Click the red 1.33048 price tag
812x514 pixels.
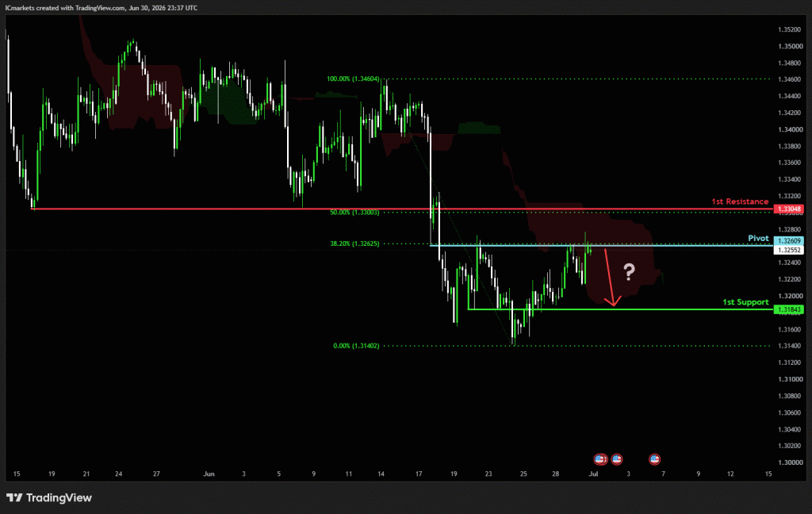[x=788, y=209]
